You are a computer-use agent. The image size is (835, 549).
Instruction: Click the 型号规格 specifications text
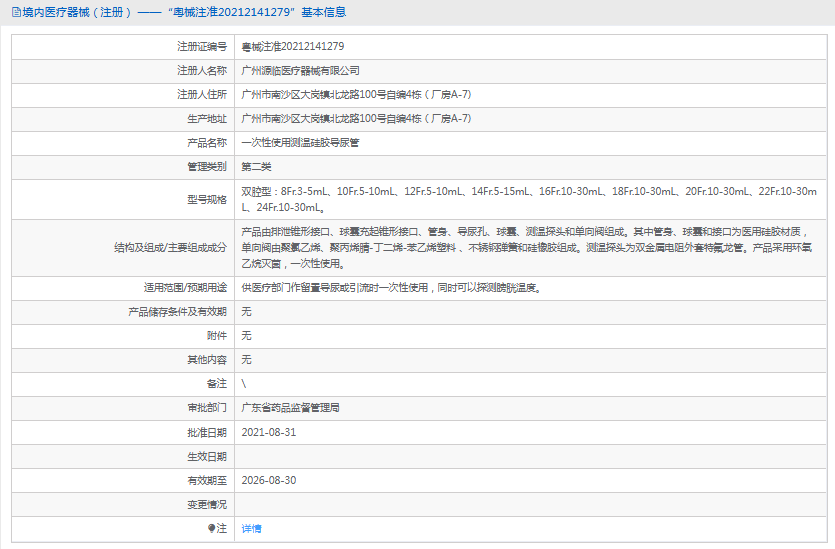point(529,199)
